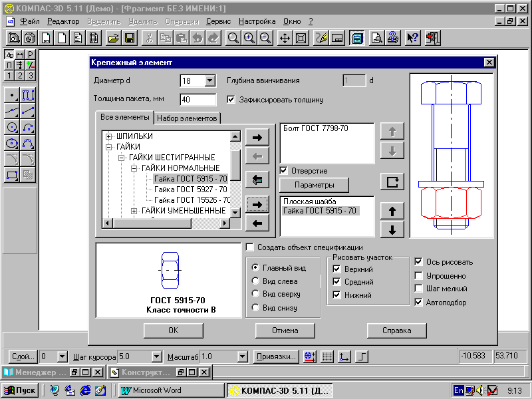Click the arc tool in left panel

(27, 128)
